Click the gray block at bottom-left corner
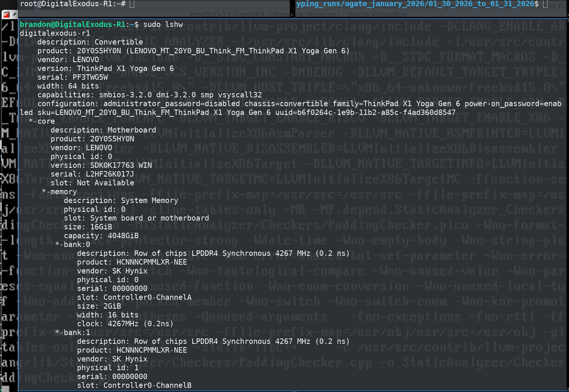569x392 pixels. pos(5,389)
